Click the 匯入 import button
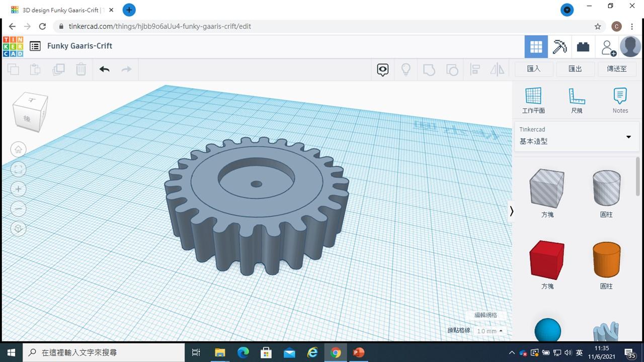The image size is (644, 362). (534, 69)
